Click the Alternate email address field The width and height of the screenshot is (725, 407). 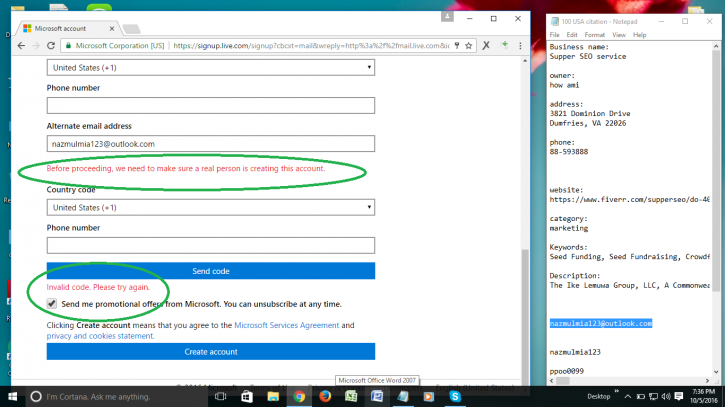210,144
